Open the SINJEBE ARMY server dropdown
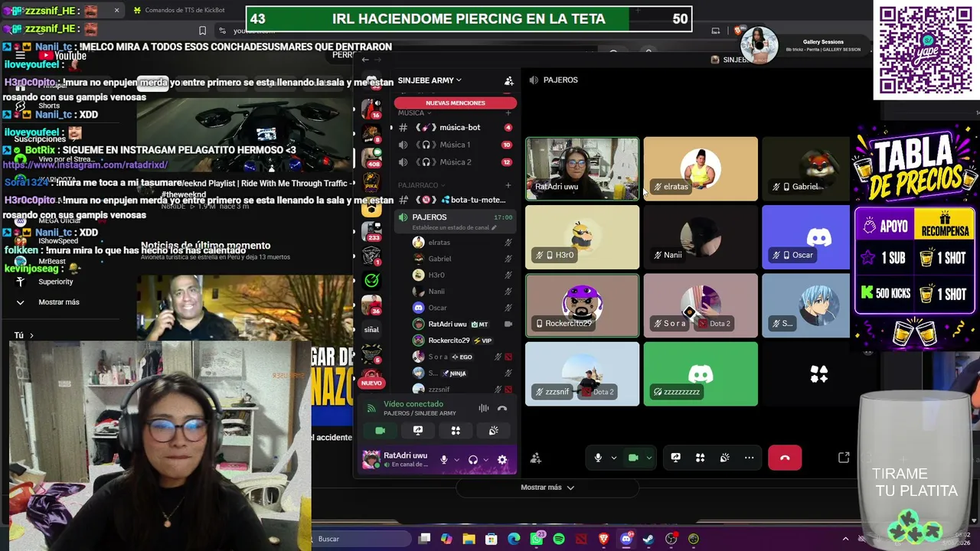Image resolution: width=980 pixels, height=551 pixels. [x=430, y=80]
